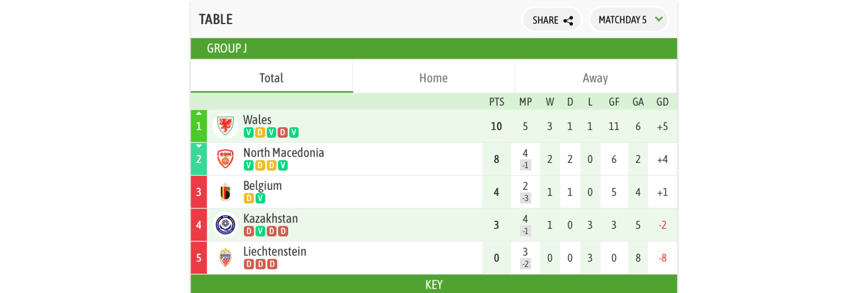Viewport: 868px width, 293px height.
Task: Click the Wales team crest icon
Action: 225,125
